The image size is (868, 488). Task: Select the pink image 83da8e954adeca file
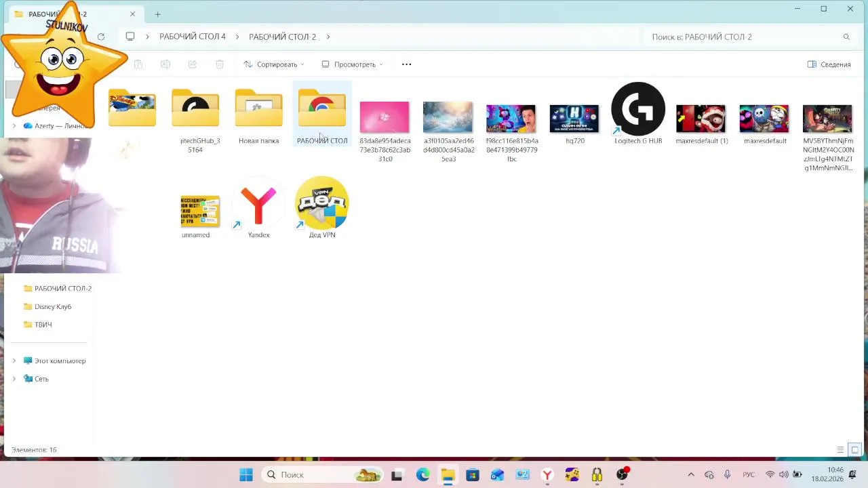click(x=384, y=117)
